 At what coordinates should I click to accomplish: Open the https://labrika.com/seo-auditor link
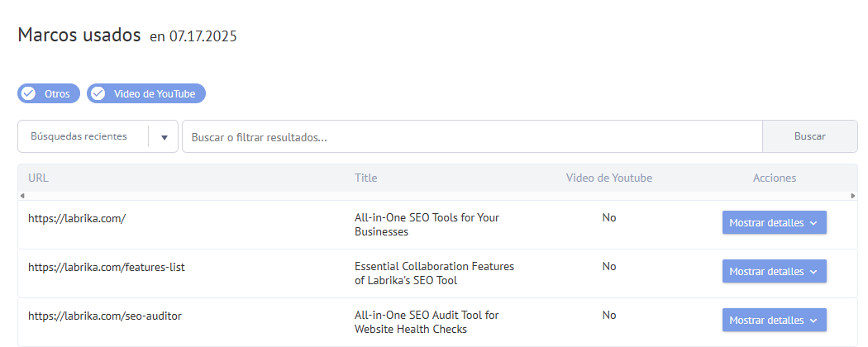pyautogui.click(x=105, y=316)
